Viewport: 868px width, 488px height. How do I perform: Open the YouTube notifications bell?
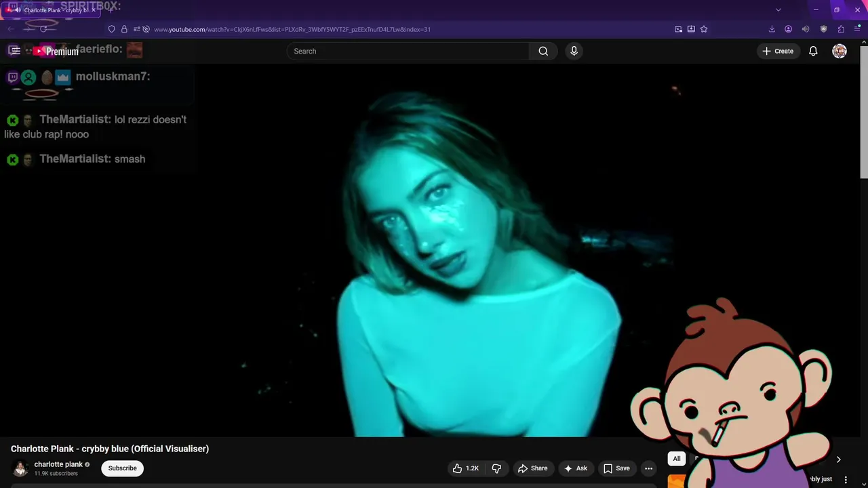(813, 51)
